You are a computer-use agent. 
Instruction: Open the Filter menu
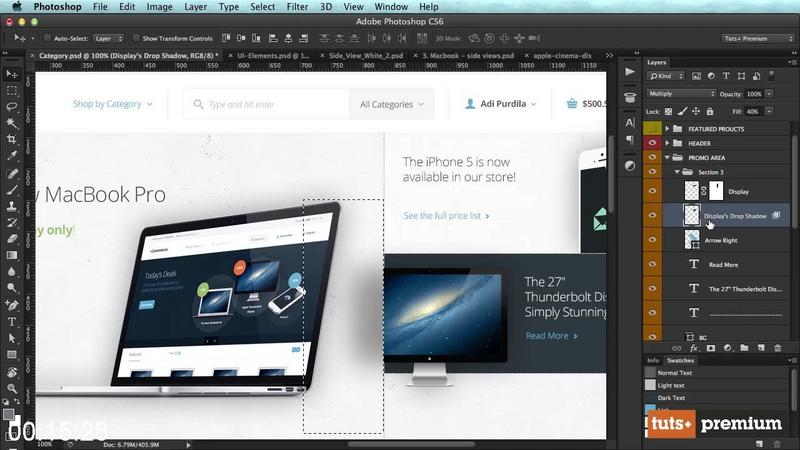coord(297,7)
